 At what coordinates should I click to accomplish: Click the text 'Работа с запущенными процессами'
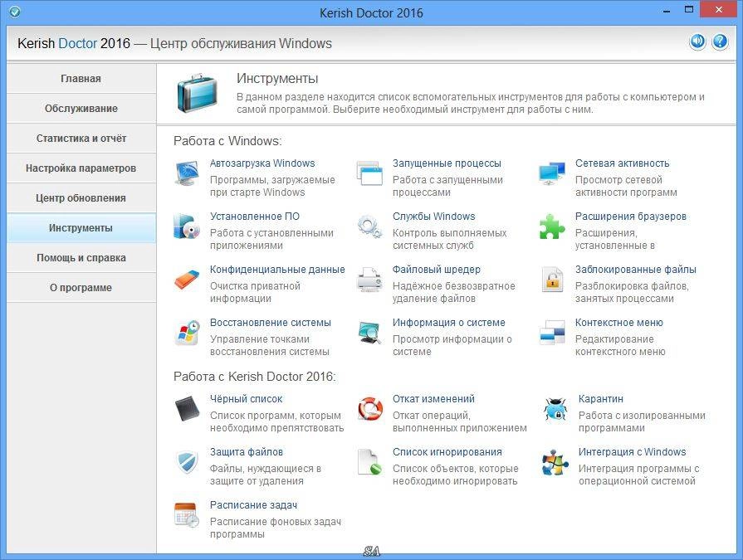click(447, 186)
